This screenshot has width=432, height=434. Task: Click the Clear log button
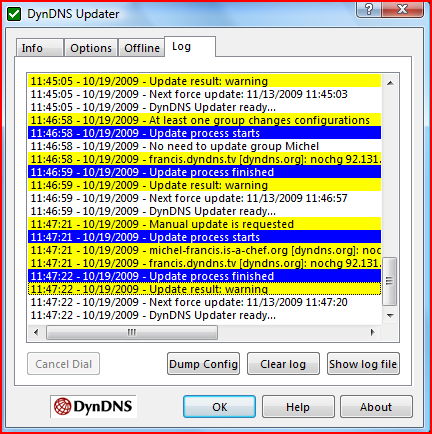click(x=283, y=364)
